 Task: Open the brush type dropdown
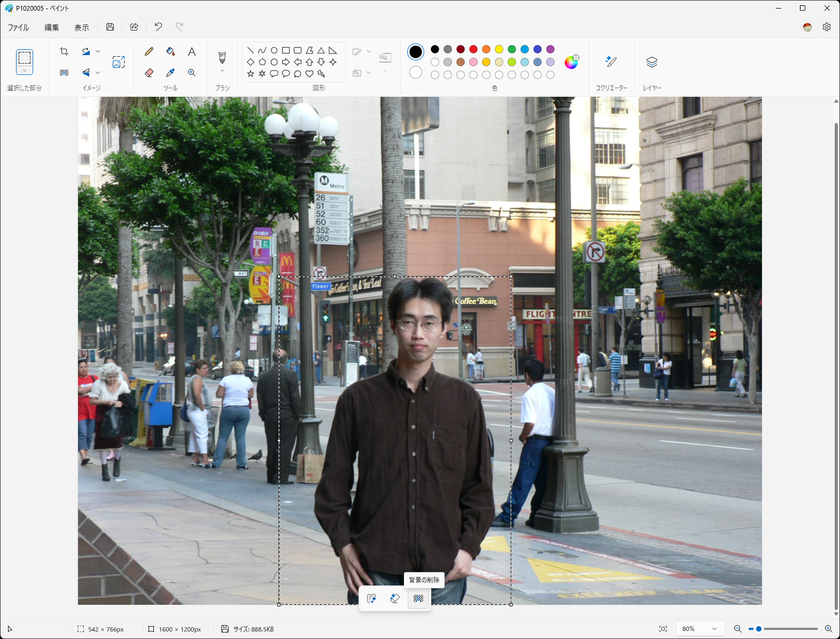pyautogui.click(x=222, y=71)
